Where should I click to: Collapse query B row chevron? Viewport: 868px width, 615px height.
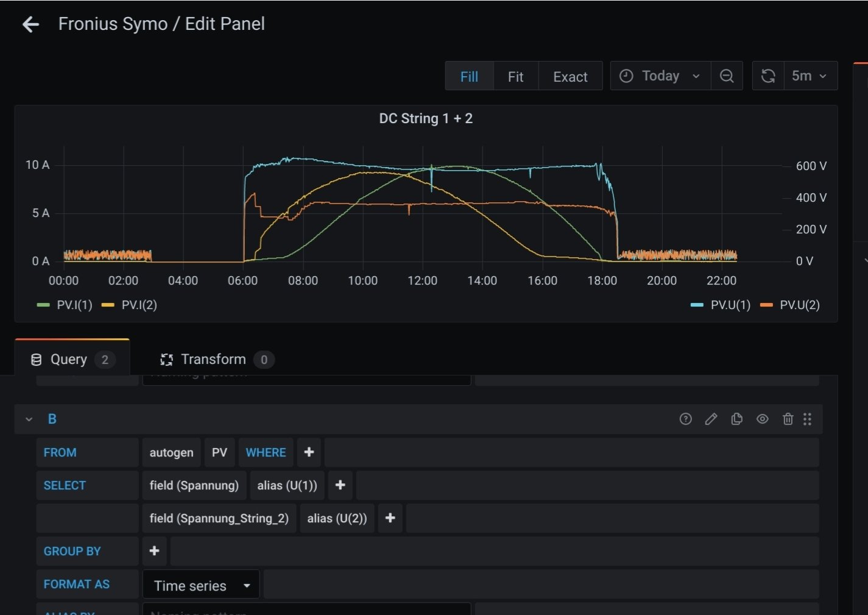click(x=29, y=419)
